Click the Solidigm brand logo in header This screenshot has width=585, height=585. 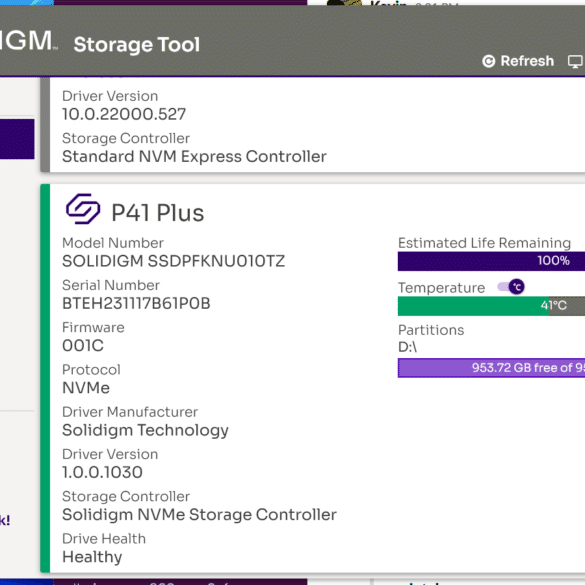point(28,40)
